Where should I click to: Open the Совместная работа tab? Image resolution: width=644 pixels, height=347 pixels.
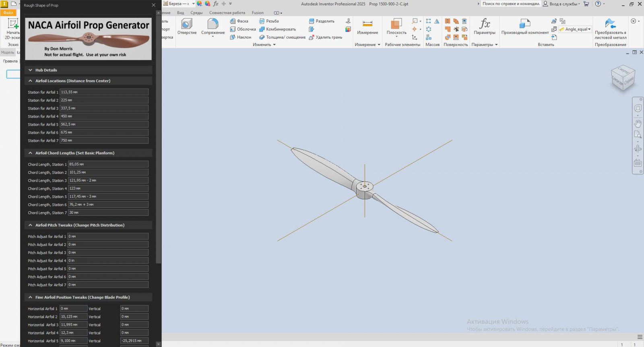click(227, 13)
